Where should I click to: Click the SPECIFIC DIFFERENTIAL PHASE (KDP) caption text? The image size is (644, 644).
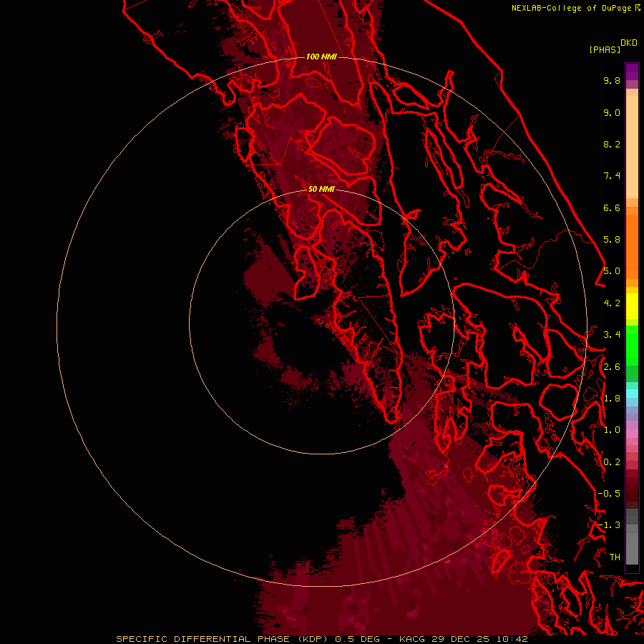coord(224,639)
